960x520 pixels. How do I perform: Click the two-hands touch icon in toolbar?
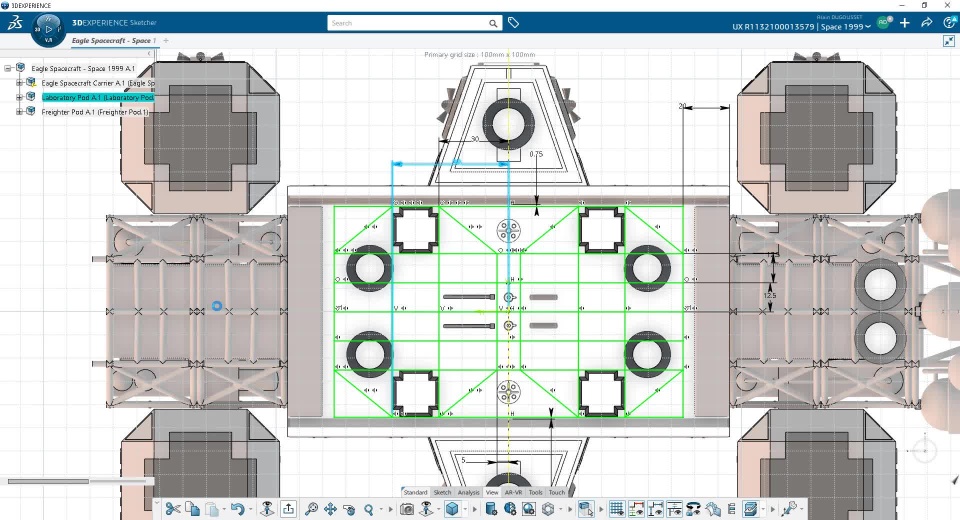(x=713, y=509)
